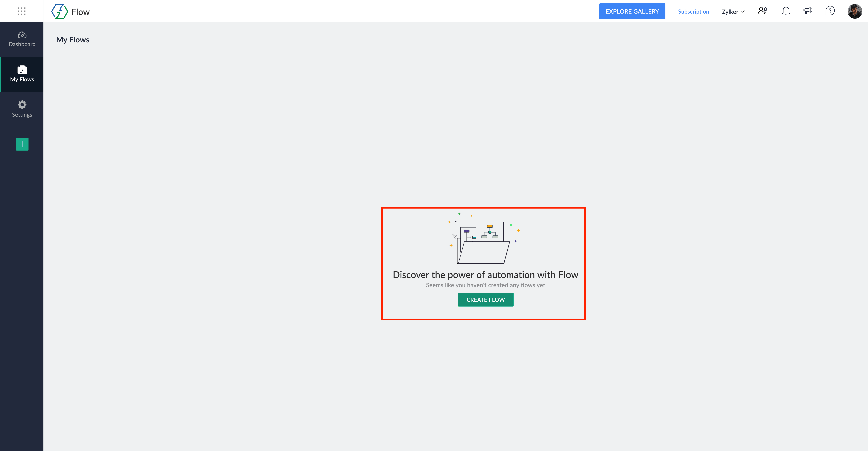Image resolution: width=868 pixels, height=451 pixels.
Task: Click the Settings label in sidebar
Action: tap(22, 115)
